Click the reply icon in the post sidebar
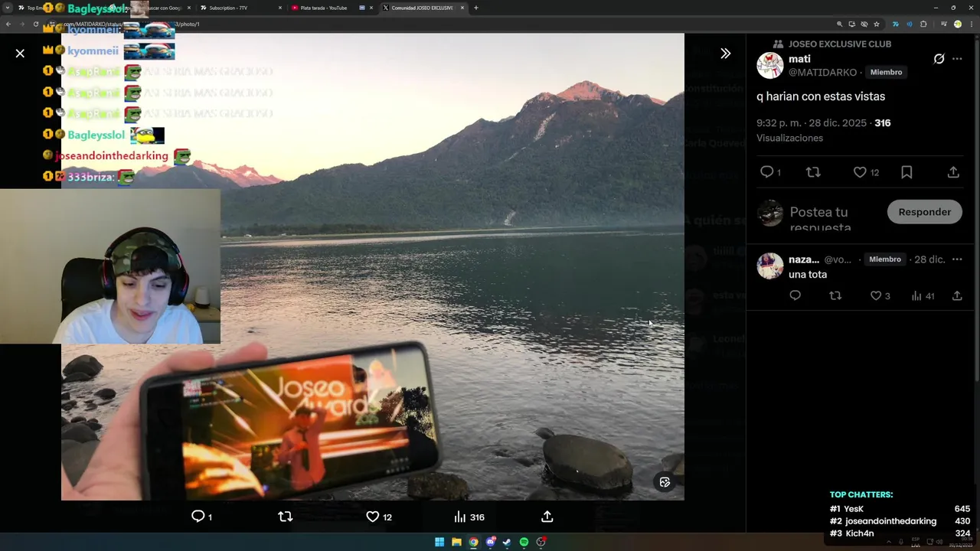 766,172
